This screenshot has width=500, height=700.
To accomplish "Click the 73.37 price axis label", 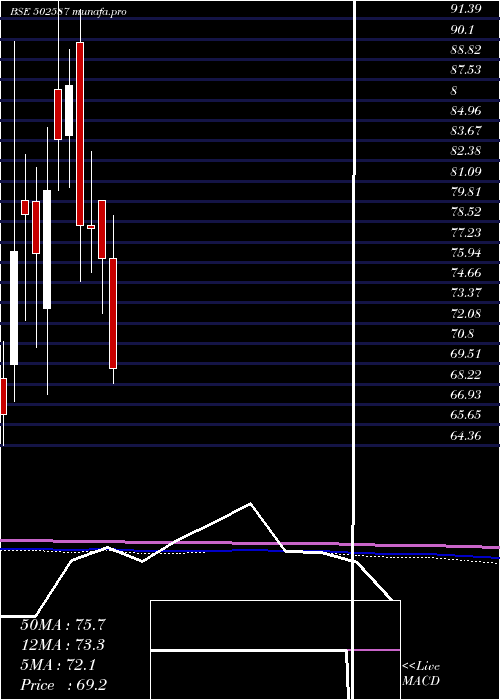I will 466,293.
